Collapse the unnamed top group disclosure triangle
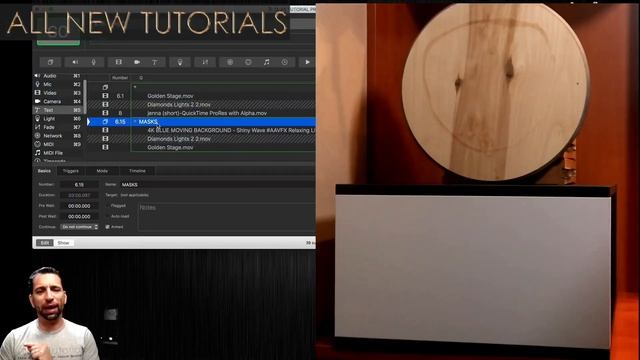 [x=135, y=87]
